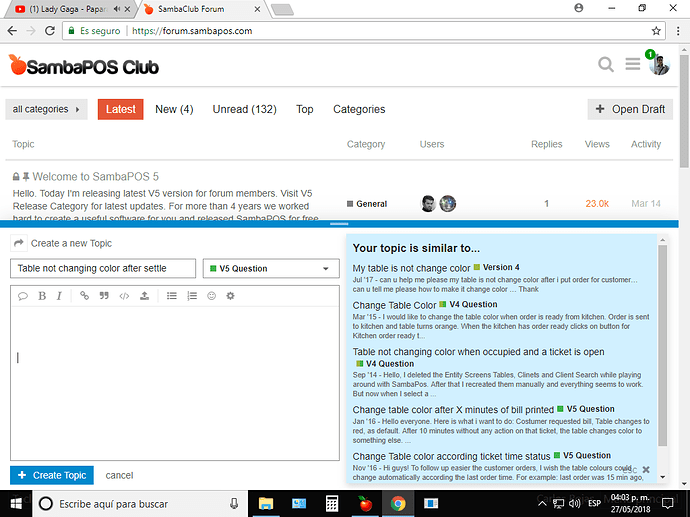Switch to New (4) tab
690x517 pixels.
tap(174, 109)
